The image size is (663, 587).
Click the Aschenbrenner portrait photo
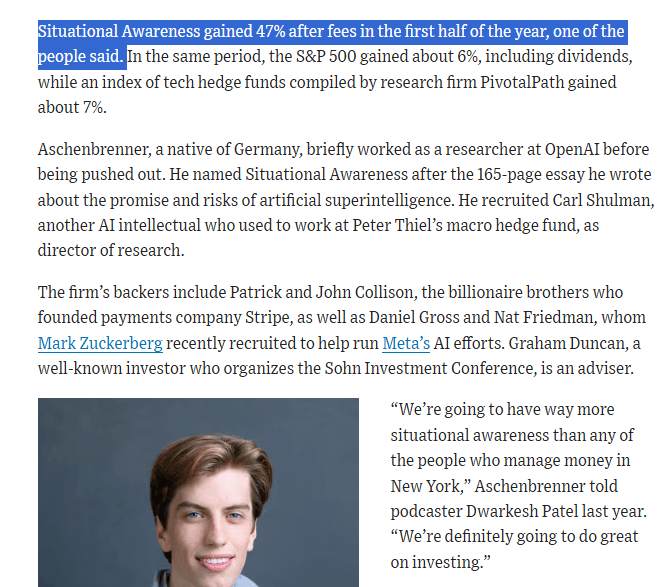(x=198, y=492)
